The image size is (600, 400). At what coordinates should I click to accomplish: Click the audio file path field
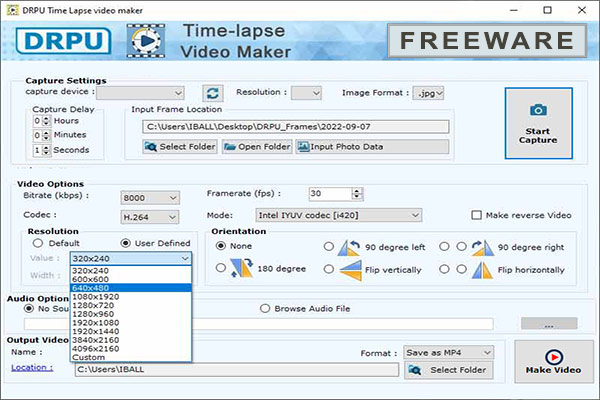[259, 324]
